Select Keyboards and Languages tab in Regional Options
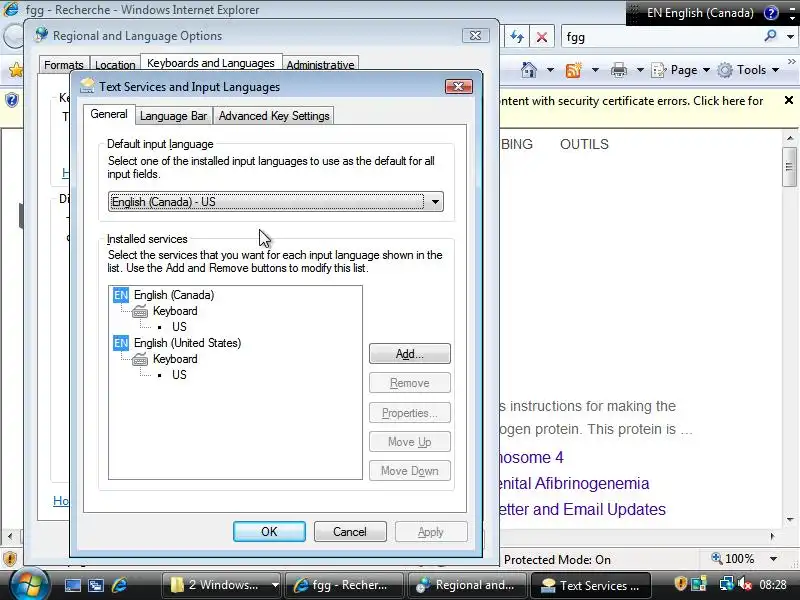This screenshot has height=600, width=800. pyautogui.click(x=211, y=63)
